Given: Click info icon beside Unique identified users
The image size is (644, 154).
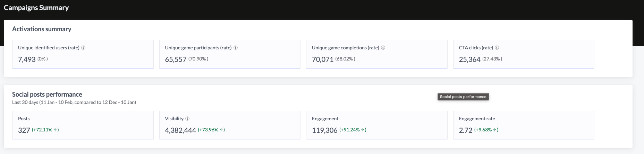Looking at the screenshot, I should point(83,48).
